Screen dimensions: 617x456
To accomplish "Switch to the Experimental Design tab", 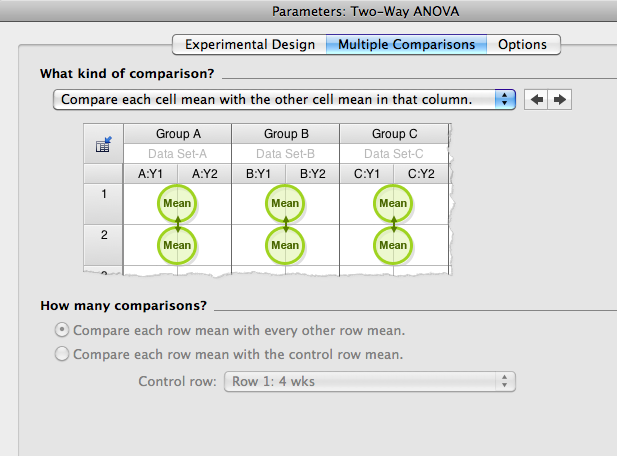I will pyautogui.click(x=250, y=45).
